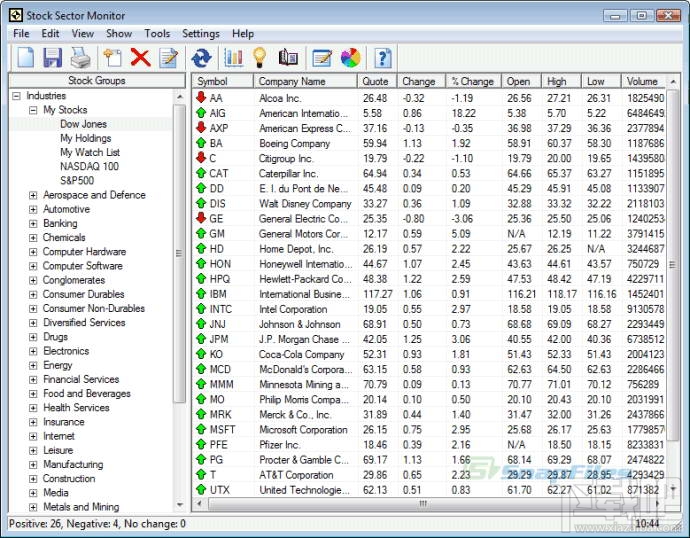Click the red X delete icon

click(140, 58)
